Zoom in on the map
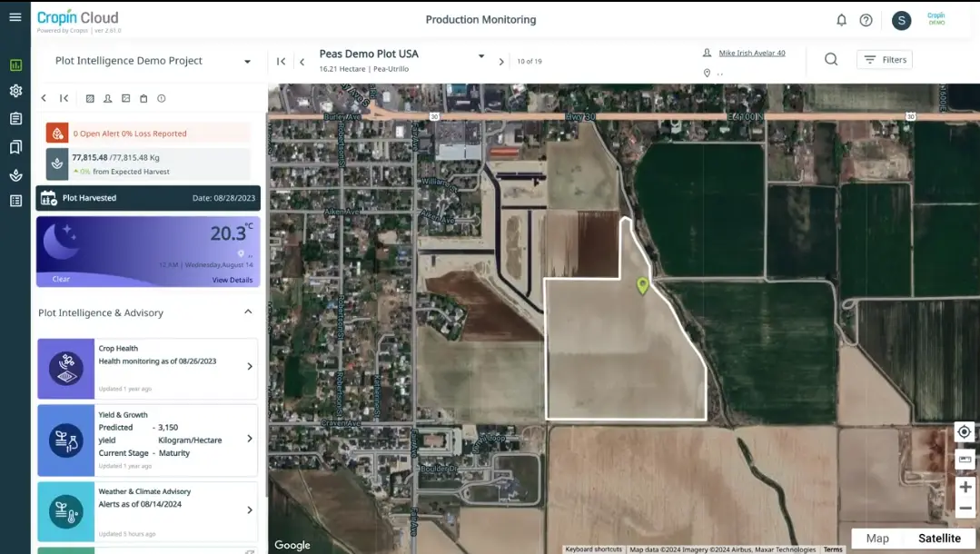This screenshot has height=554, width=980. (965, 487)
